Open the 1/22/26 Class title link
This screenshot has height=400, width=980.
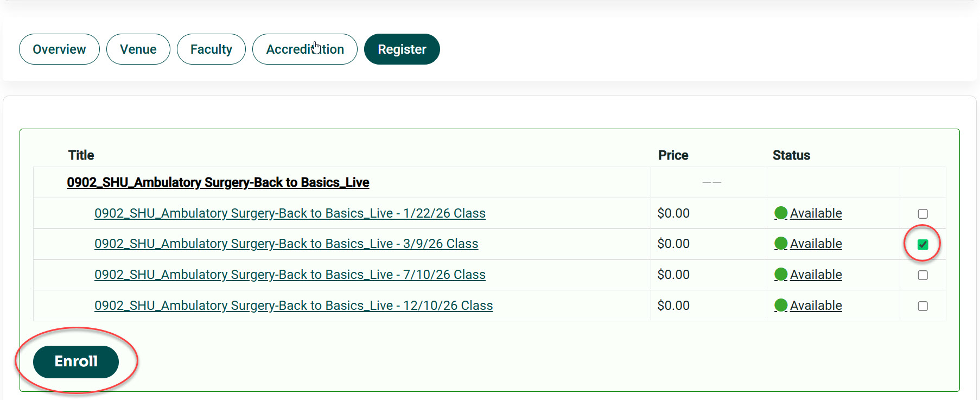[x=290, y=213]
